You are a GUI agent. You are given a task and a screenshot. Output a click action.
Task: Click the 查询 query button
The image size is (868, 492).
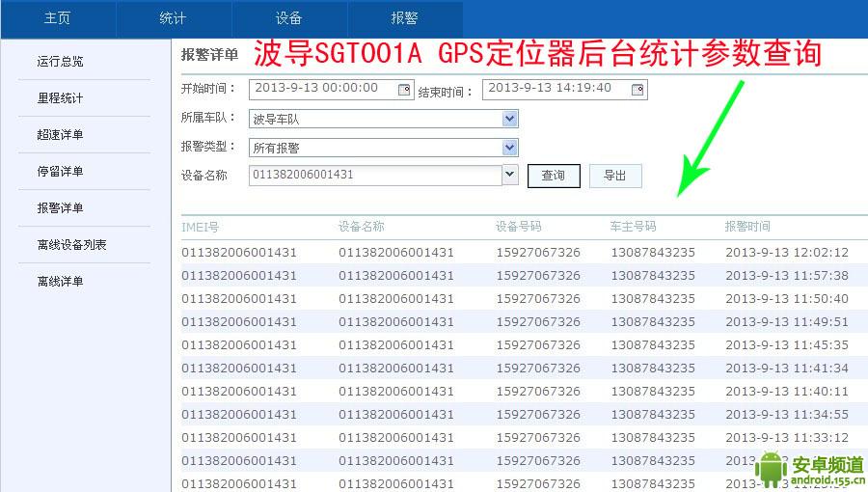pos(554,176)
